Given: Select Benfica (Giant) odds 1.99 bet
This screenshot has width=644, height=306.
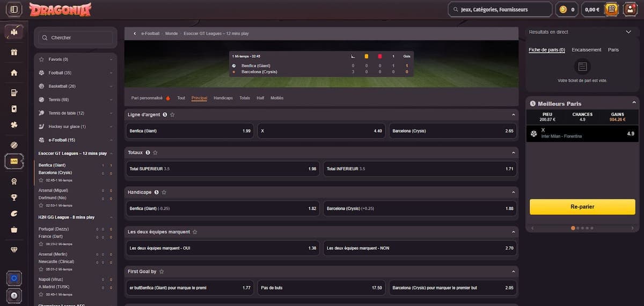Looking at the screenshot, I should tap(190, 130).
